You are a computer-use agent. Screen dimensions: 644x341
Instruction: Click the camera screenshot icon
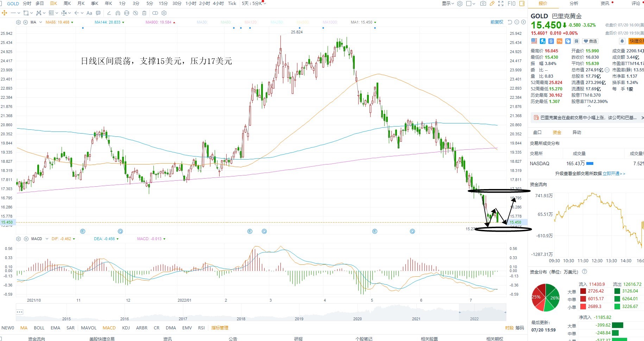coord(483,4)
